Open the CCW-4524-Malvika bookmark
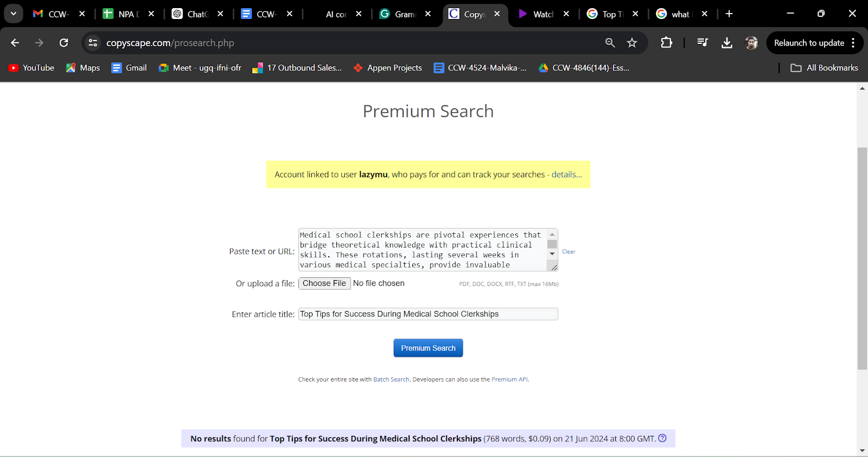The height and width of the screenshot is (457, 868). coord(480,68)
